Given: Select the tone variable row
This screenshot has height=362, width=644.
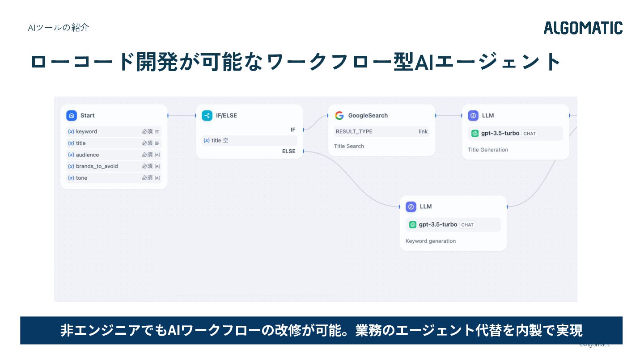Looking at the screenshot, I should [x=114, y=178].
